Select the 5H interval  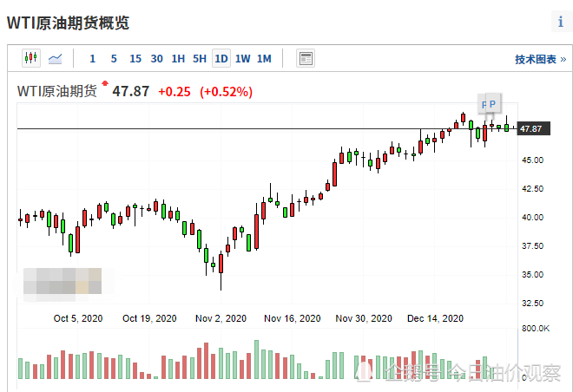click(x=200, y=59)
